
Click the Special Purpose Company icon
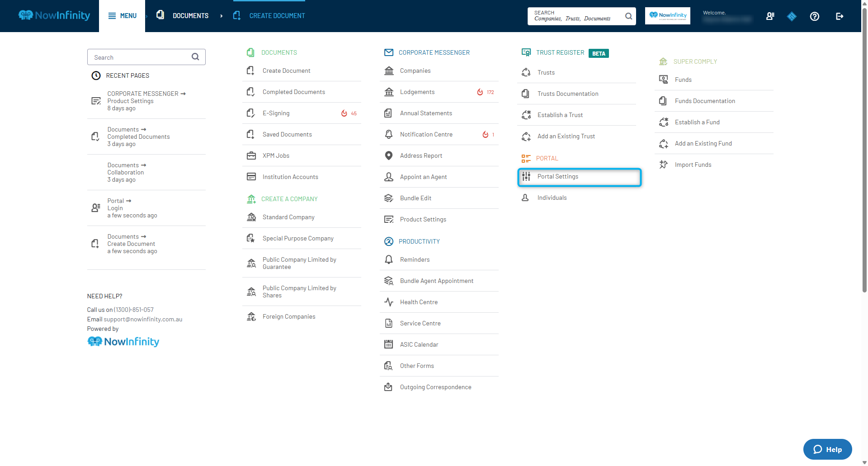click(251, 238)
